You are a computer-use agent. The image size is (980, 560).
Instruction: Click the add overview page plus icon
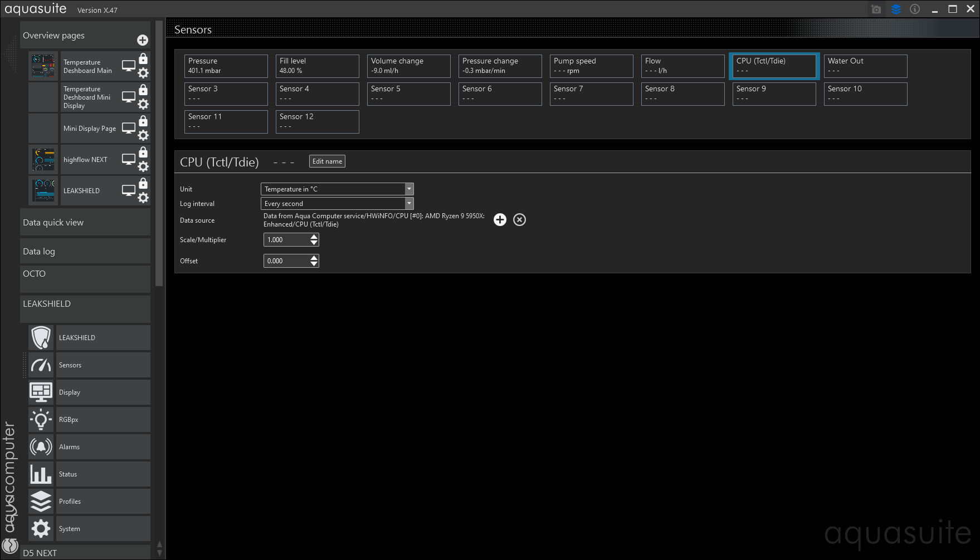coord(143,40)
